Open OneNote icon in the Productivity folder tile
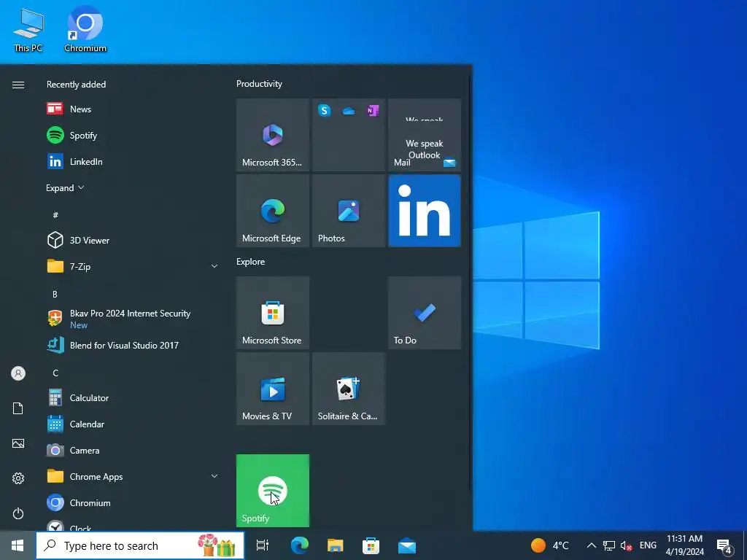 tap(373, 111)
